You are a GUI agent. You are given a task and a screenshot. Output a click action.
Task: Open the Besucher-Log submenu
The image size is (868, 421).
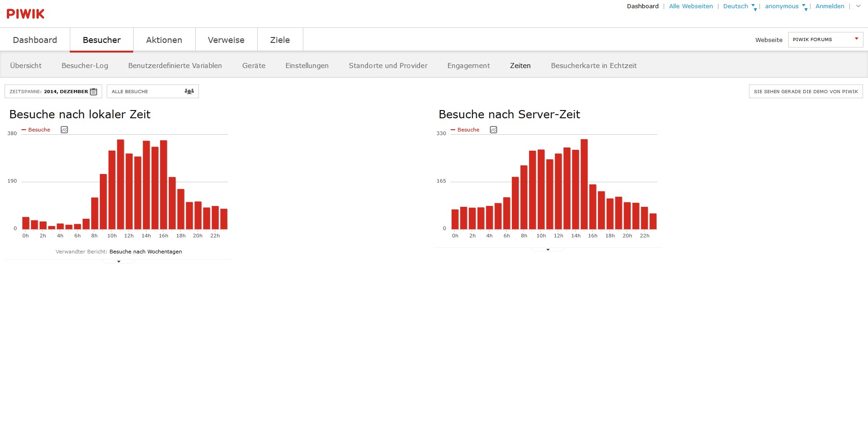point(85,66)
